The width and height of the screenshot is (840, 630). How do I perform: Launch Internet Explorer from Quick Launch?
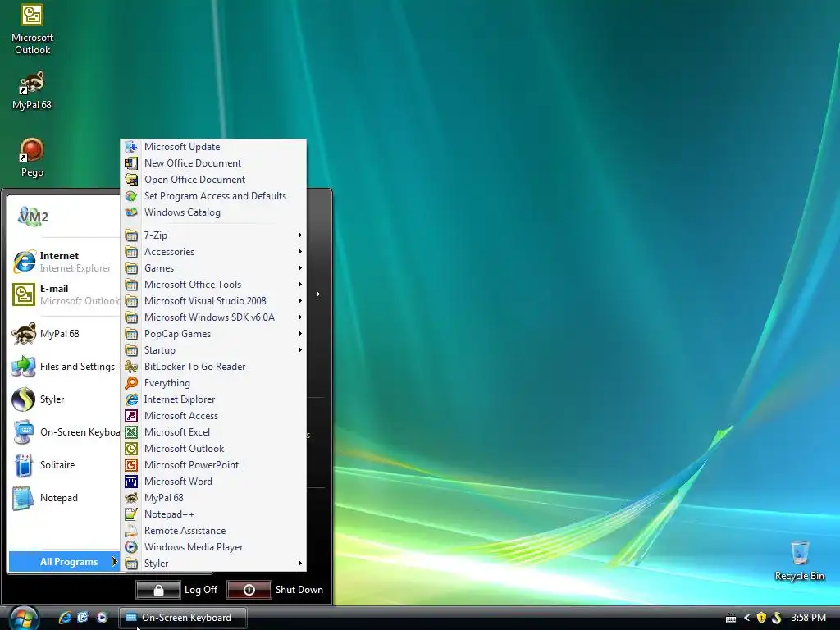pos(65,617)
